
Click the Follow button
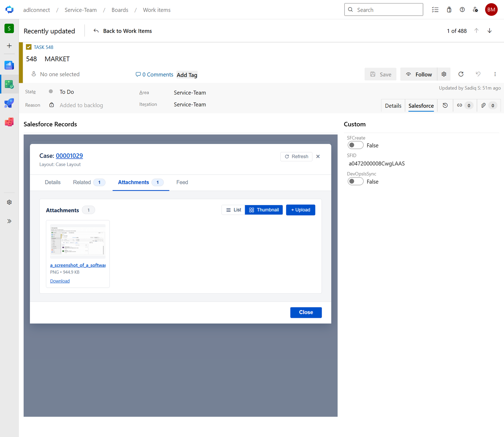click(419, 74)
